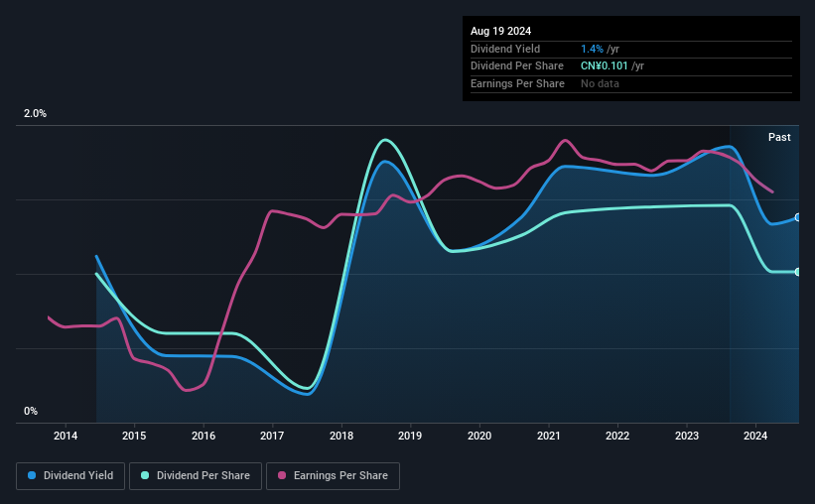This screenshot has width=815, height=504.
Task: Click the teal Dividend Per Share endpoint marker
Action: click(797, 272)
